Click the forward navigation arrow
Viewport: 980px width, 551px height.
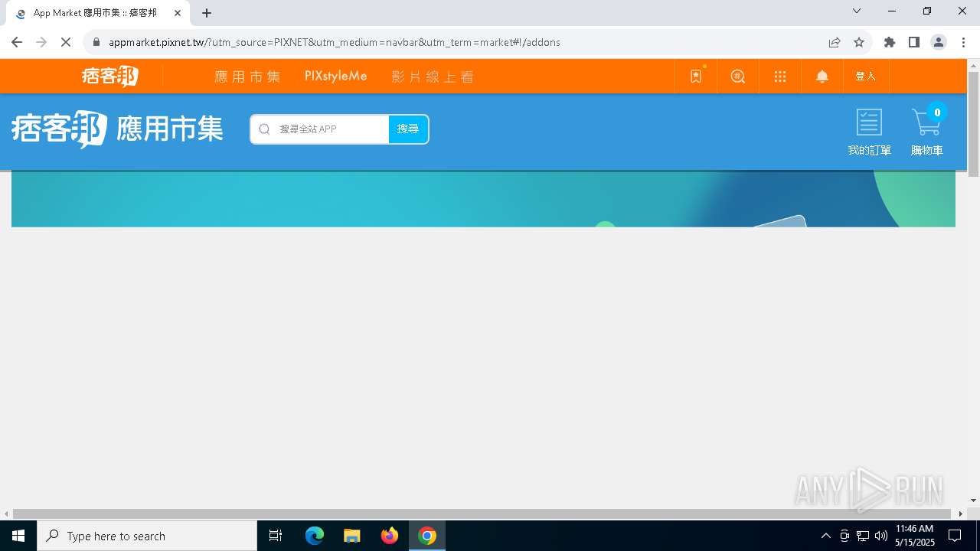tap(41, 42)
